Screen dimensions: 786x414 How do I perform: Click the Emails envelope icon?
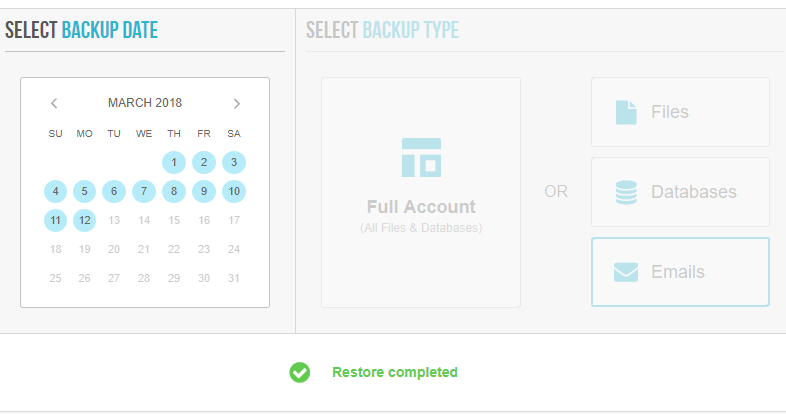tap(626, 272)
